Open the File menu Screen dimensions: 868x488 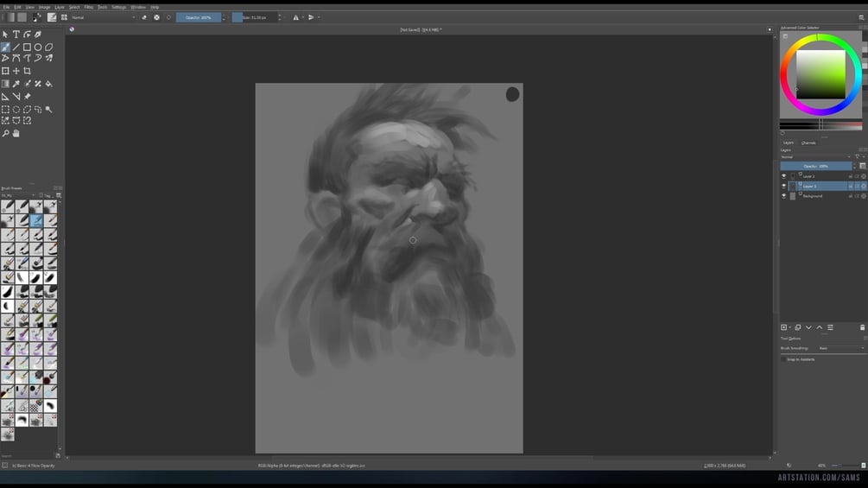click(x=6, y=7)
